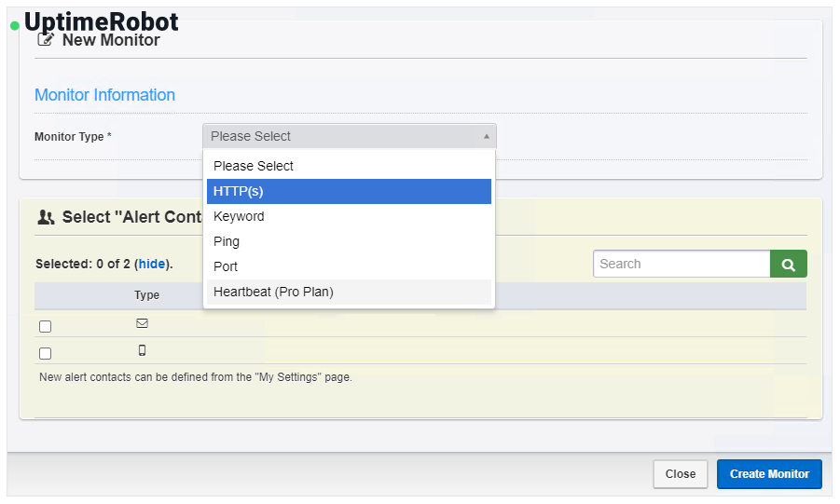Select the Keyword monitor type option
Image resolution: width=840 pixels, height=504 pixels.
(x=349, y=216)
